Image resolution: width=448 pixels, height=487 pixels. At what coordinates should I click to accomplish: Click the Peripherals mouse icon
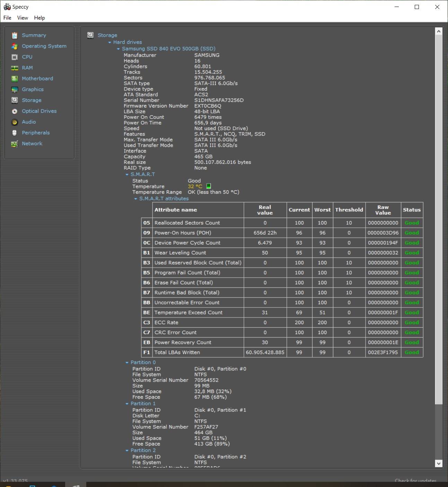tap(15, 133)
